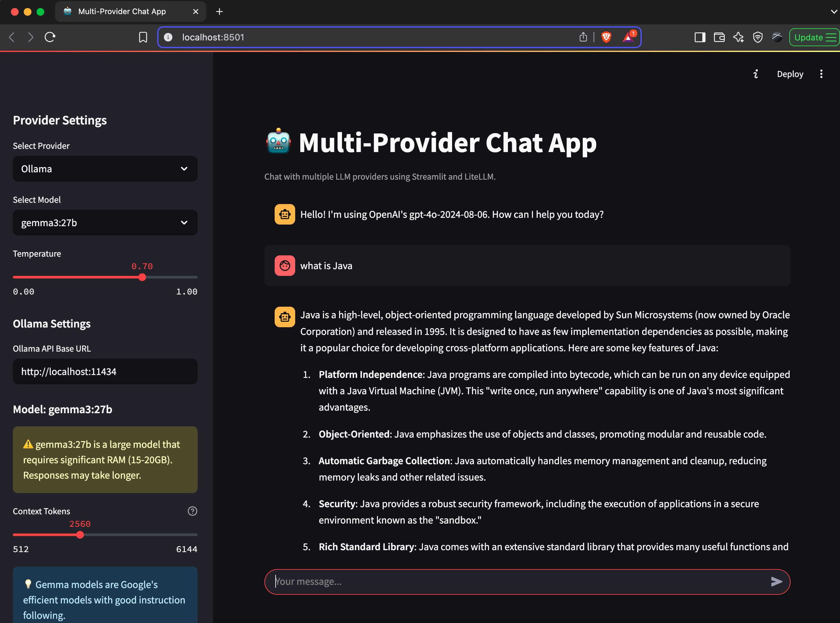
Task: Open the Select Provider dropdown showing Ollama
Action: 105,169
